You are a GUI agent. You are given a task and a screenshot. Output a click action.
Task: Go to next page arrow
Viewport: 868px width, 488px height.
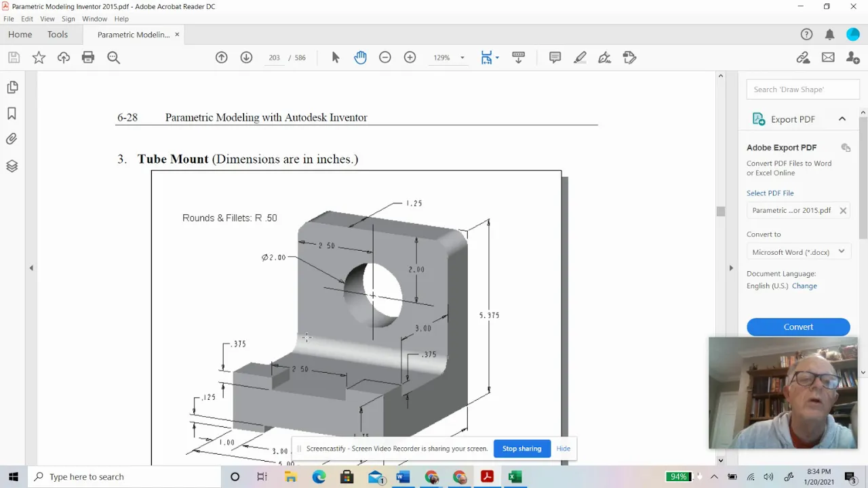[246, 58]
